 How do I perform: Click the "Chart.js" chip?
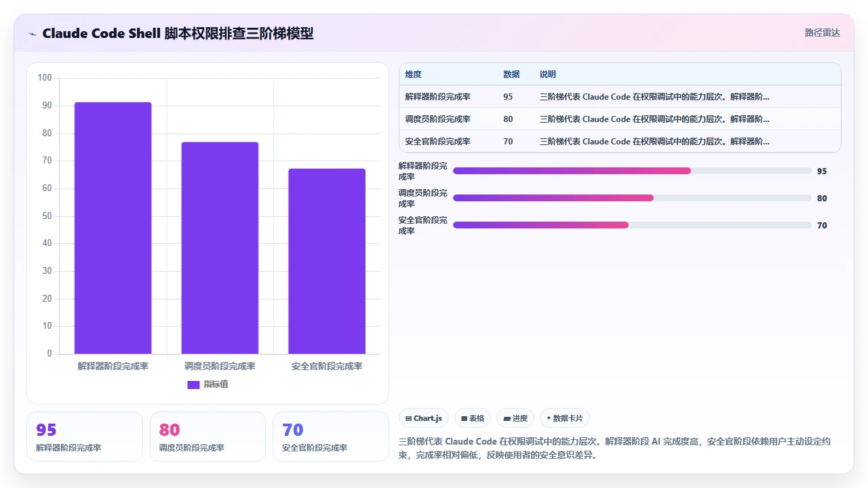pos(424,418)
